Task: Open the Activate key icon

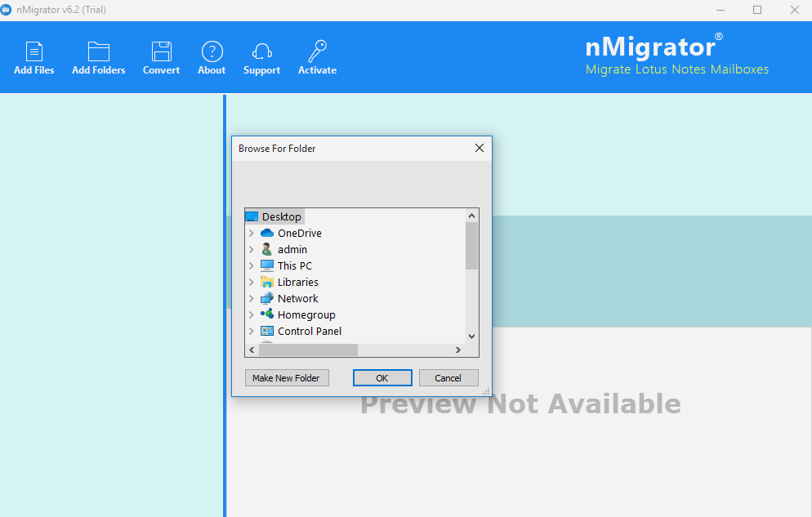Action: point(317,51)
